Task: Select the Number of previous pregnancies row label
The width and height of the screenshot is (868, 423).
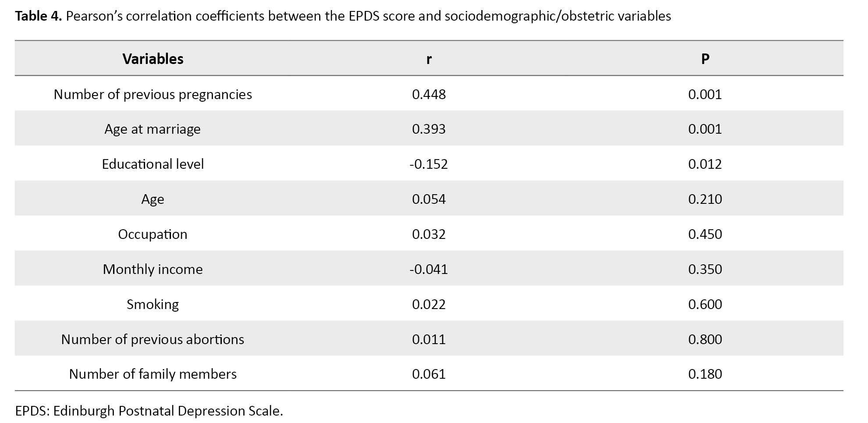Action: coord(153,94)
